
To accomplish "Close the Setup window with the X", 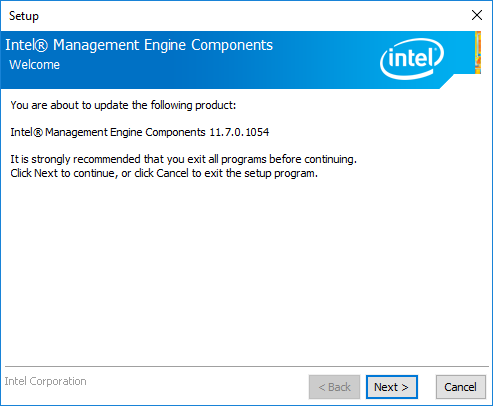I will tap(477, 15).
